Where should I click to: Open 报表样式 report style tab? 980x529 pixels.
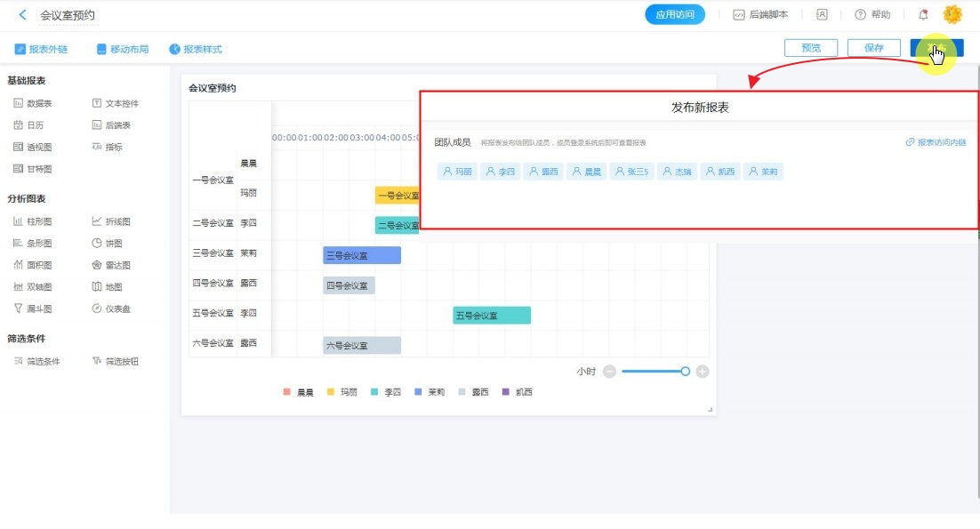(x=196, y=49)
